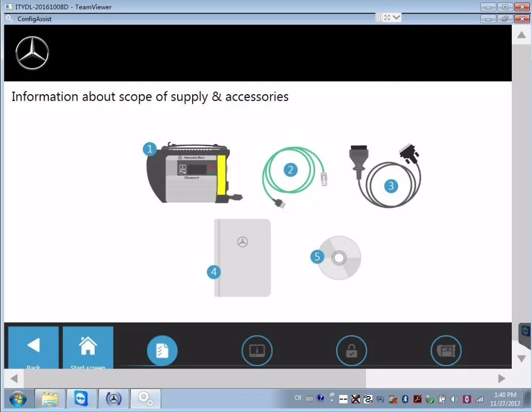
Task: Click the on-screen keyboard tray icon
Action: point(309,398)
